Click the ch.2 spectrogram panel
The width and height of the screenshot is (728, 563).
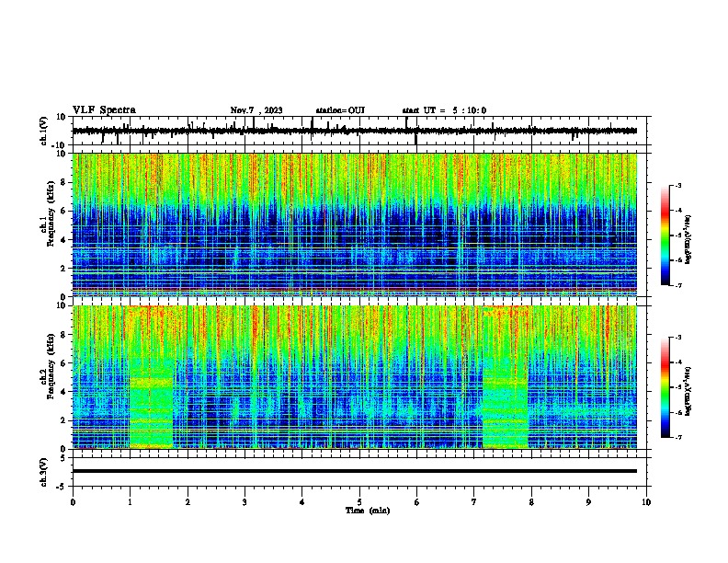point(355,377)
